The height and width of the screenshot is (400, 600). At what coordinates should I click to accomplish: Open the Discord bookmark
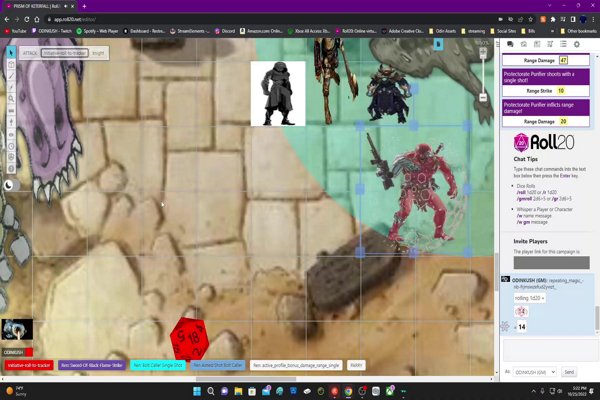(225, 31)
